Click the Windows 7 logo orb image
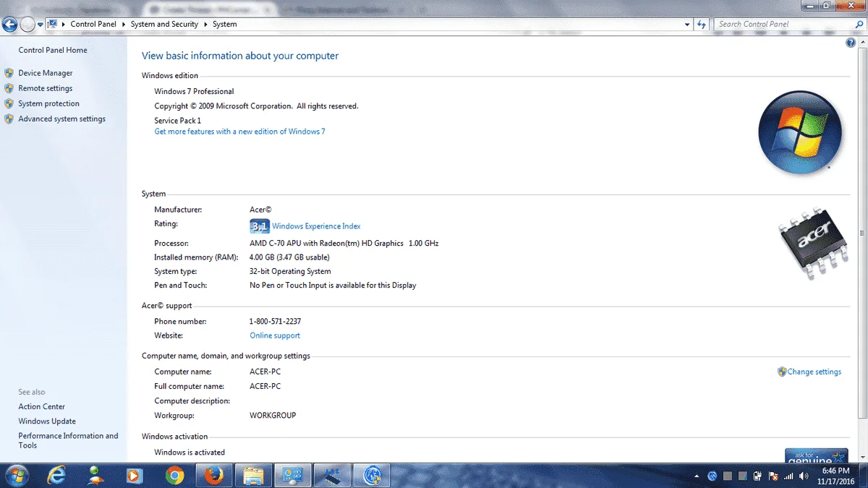This screenshot has height=488, width=868. (x=801, y=133)
